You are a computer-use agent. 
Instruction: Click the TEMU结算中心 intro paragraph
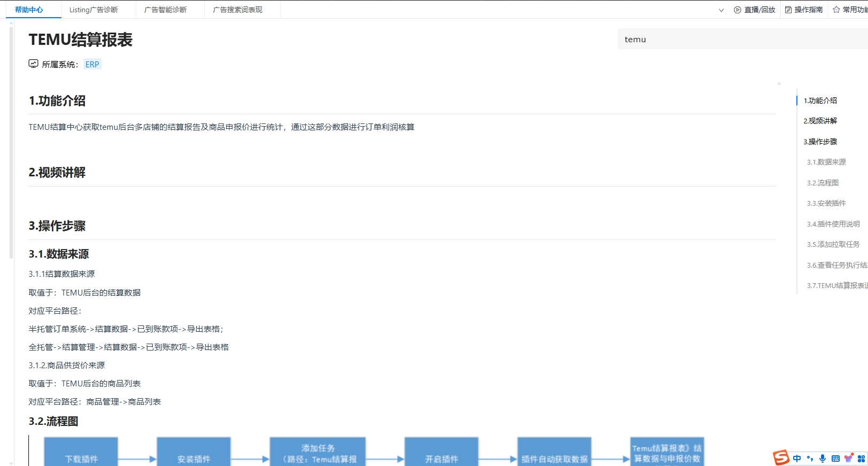click(x=222, y=127)
